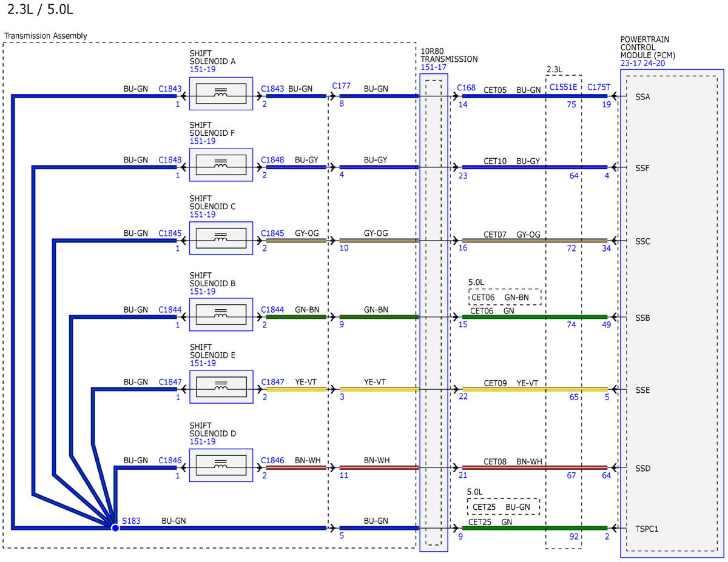Click pin number 92 on the C1551E connector
728x562 pixels.
click(x=573, y=537)
